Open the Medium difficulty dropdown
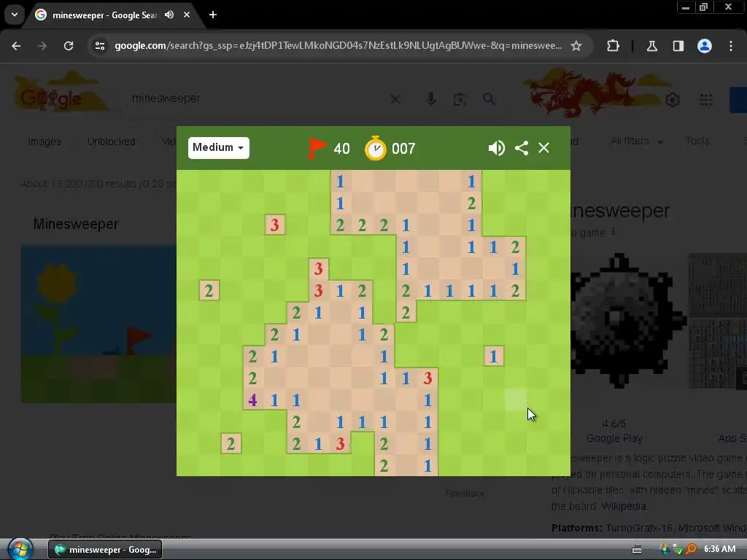Screen dimensions: 747x560 [219, 147]
